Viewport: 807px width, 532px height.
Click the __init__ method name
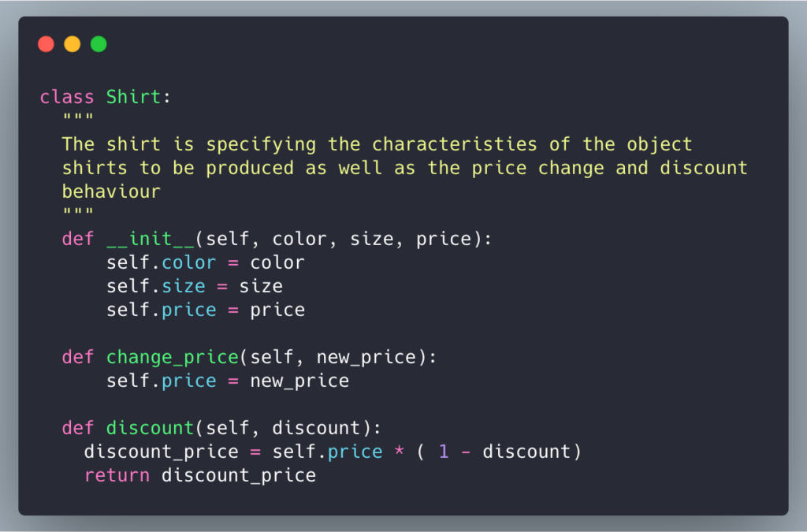(150, 239)
